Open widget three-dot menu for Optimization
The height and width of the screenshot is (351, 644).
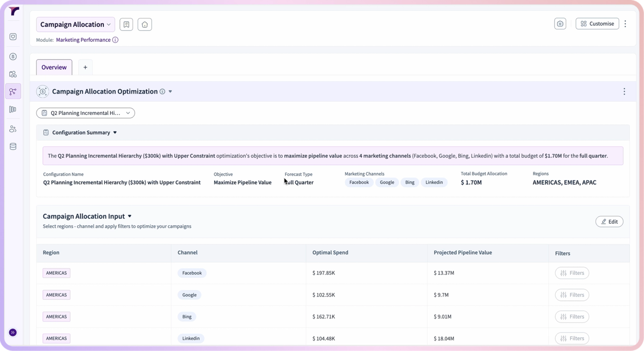tap(624, 91)
